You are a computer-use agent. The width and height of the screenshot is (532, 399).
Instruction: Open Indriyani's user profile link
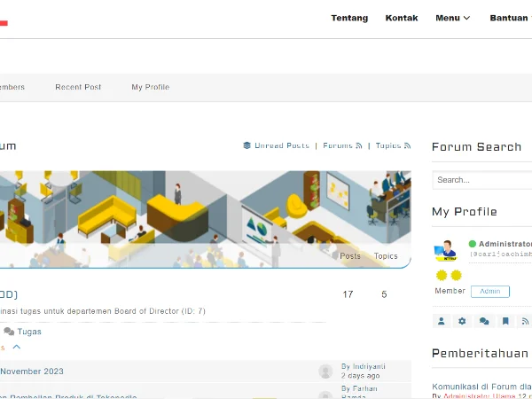pyautogui.click(x=369, y=366)
